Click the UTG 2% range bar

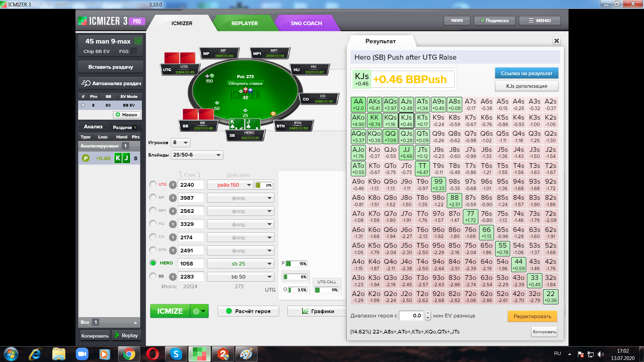264,185
